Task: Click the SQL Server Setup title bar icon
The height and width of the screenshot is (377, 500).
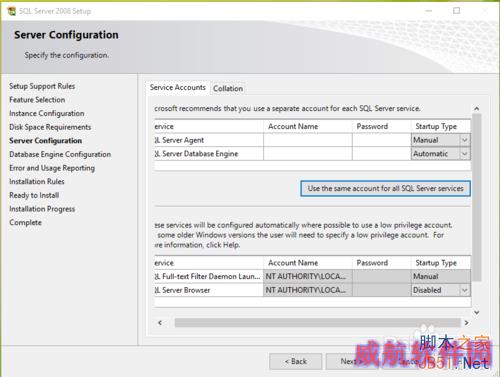Action: pyautogui.click(x=12, y=11)
